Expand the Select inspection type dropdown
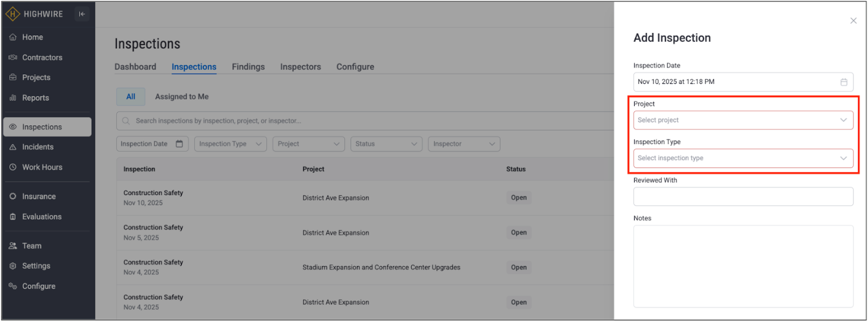Screen dimensions: 868x322 click(743, 158)
